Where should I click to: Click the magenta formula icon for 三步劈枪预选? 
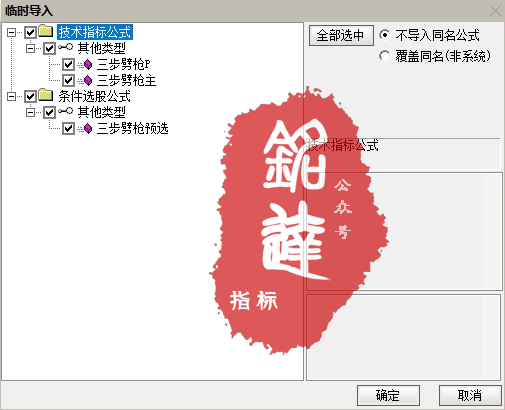coord(88,128)
